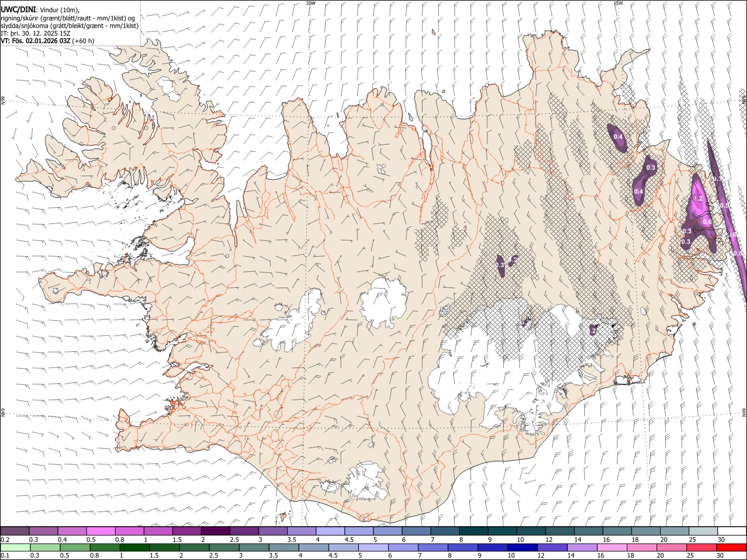
Task: Pick the palest green swatch starting at 0.1 in lower legend
Action: [15, 547]
